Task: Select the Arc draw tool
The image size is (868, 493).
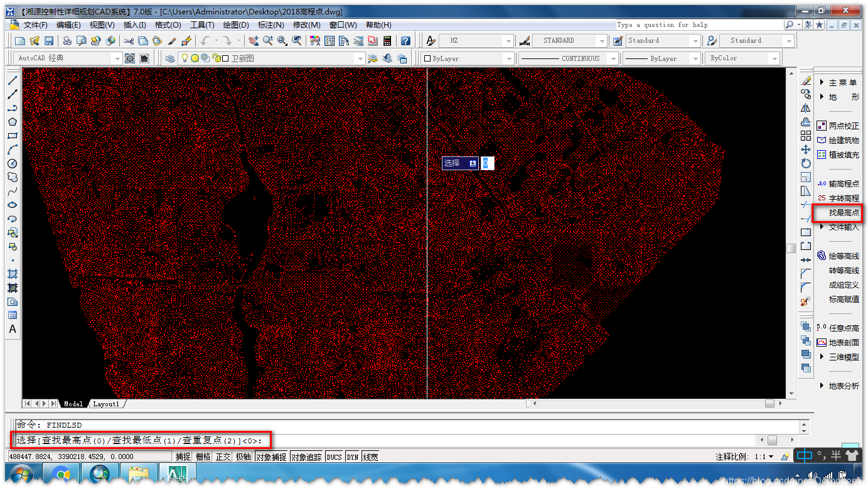Action: coord(12,149)
